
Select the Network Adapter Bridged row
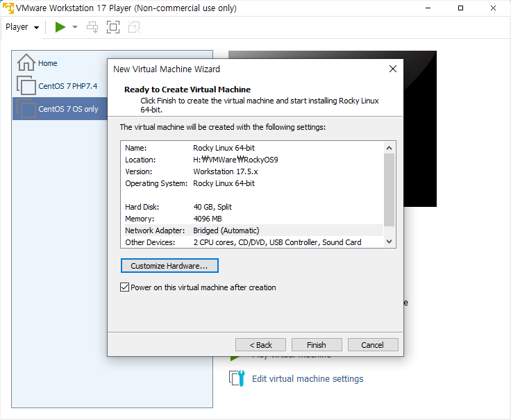[253, 230]
